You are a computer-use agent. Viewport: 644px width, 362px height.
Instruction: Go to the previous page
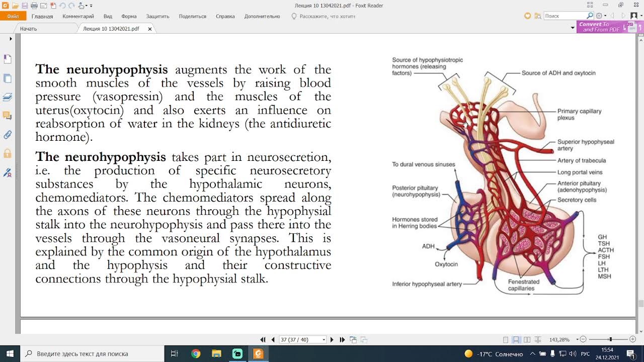tap(273, 340)
